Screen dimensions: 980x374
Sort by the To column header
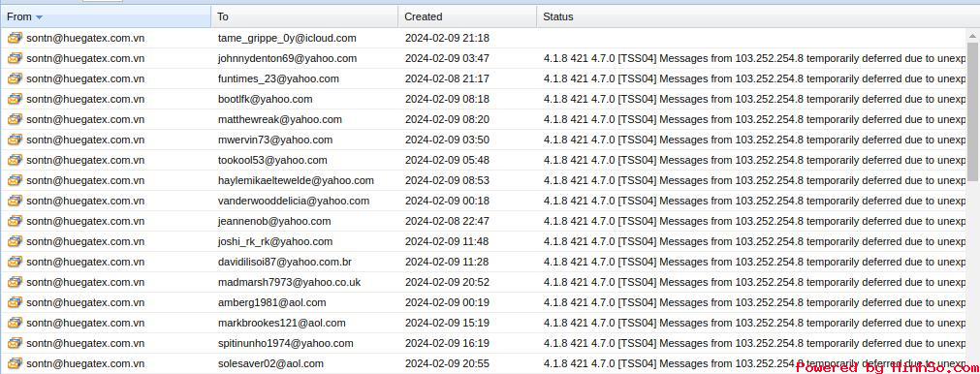305,16
